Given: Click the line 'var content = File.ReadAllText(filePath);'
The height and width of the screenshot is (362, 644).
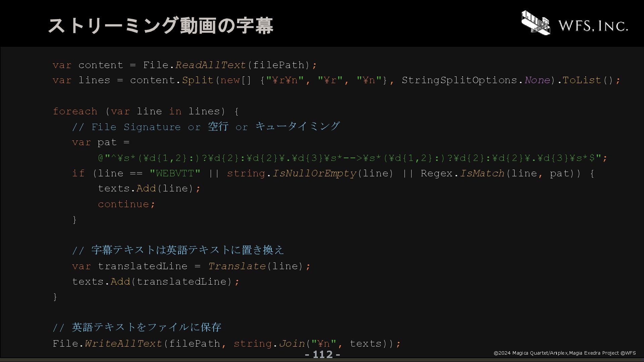Looking at the screenshot, I should (184, 65).
